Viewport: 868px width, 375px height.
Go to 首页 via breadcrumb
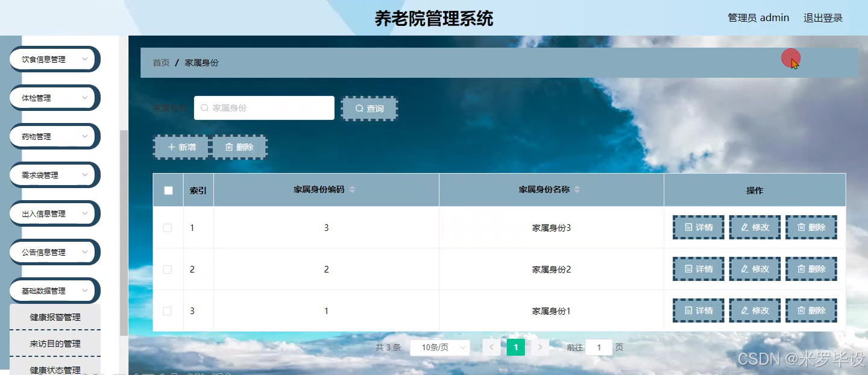tap(161, 63)
